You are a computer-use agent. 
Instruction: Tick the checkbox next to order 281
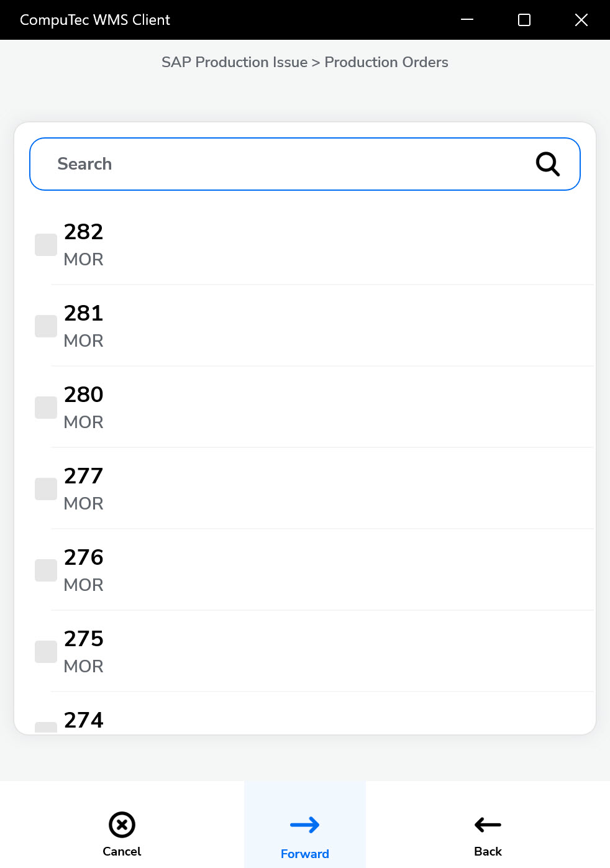(x=46, y=326)
